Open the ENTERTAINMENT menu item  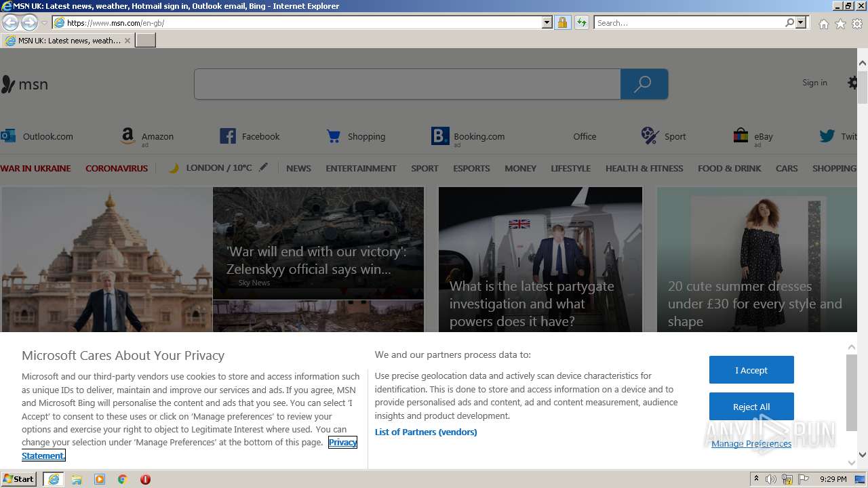pos(361,168)
